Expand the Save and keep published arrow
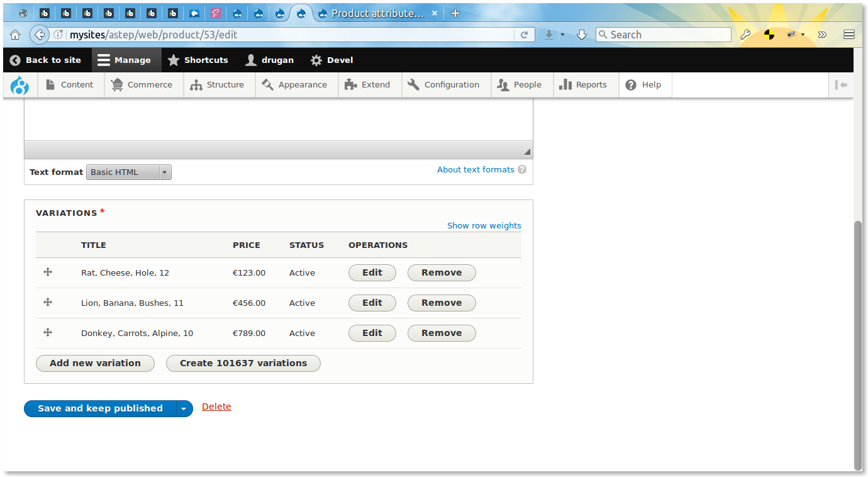 (x=184, y=408)
